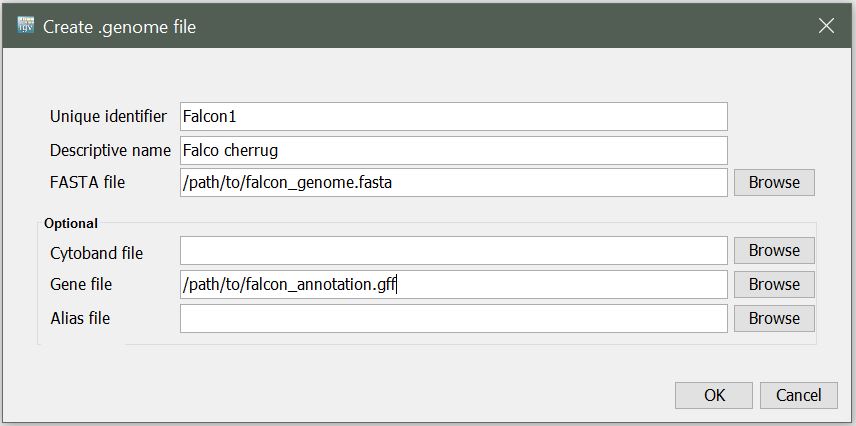Open Browse for the Gene file

click(774, 284)
